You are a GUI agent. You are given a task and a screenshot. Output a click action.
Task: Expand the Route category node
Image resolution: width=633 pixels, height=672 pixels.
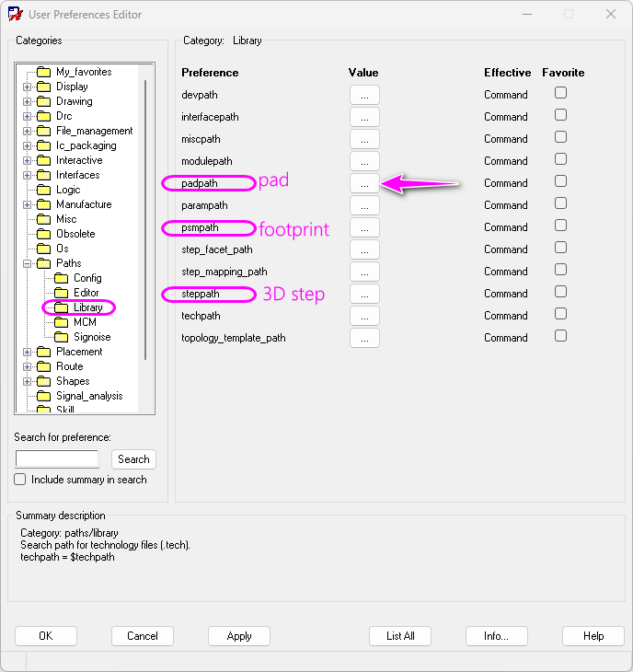pos(27,367)
